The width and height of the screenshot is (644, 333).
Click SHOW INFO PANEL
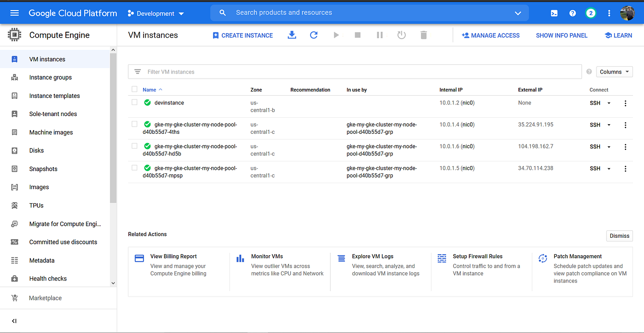(562, 35)
